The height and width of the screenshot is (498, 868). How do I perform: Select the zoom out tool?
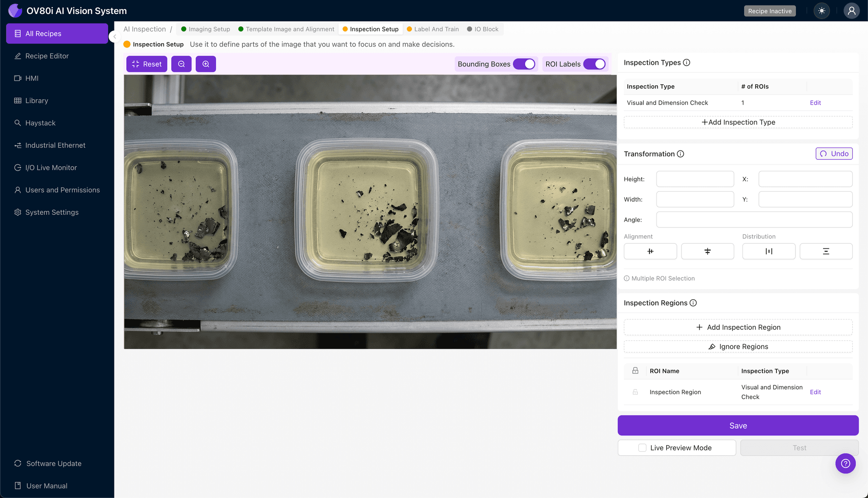181,64
